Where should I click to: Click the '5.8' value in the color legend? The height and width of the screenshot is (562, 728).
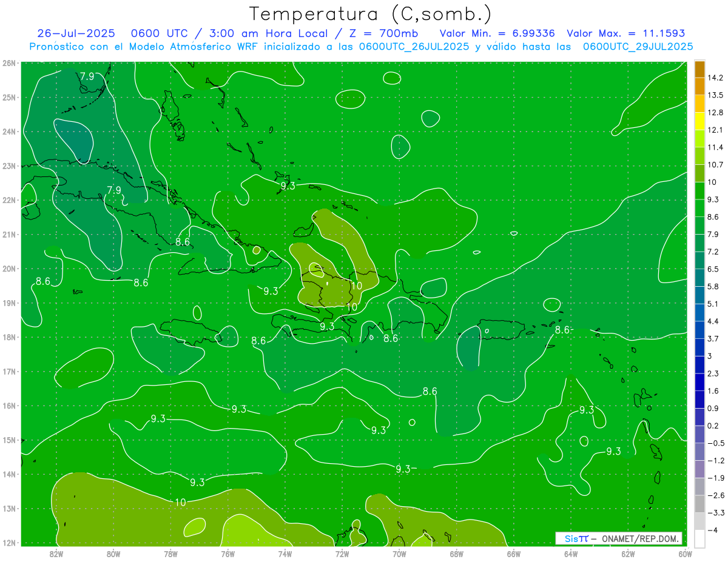pos(713,286)
